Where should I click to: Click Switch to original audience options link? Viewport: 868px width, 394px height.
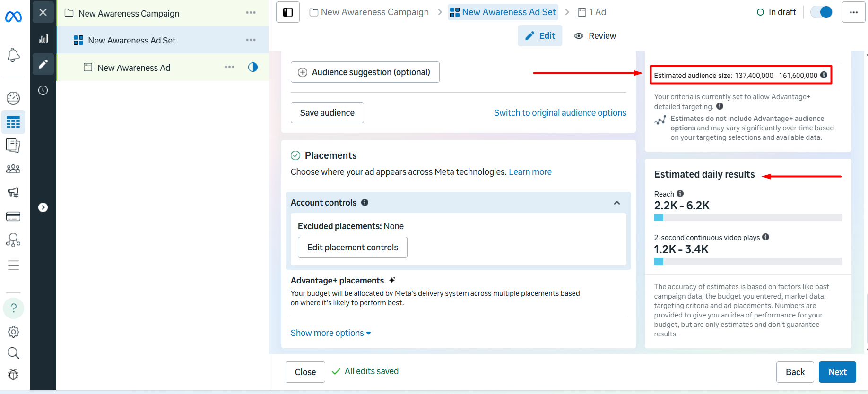560,113
